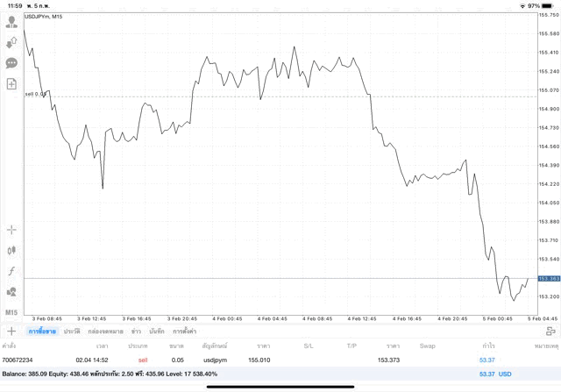Open the candlestick chart type icon
Screen dimensions: 561x392
11,250
